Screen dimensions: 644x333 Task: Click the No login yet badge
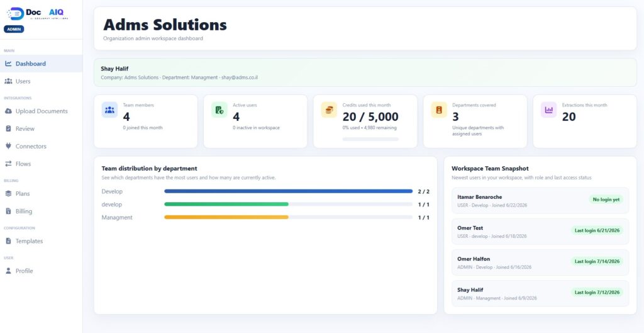pyautogui.click(x=606, y=200)
